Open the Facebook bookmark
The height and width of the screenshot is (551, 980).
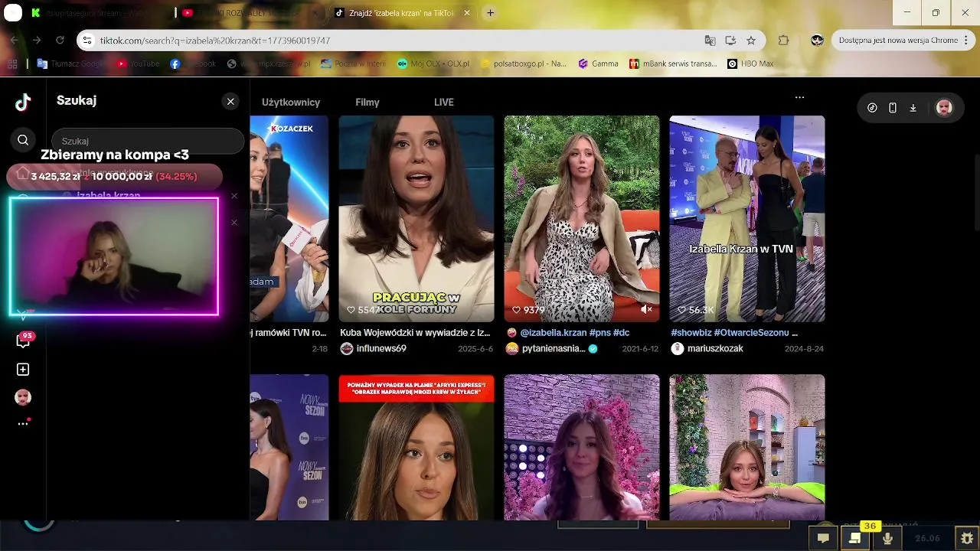pyautogui.click(x=193, y=64)
